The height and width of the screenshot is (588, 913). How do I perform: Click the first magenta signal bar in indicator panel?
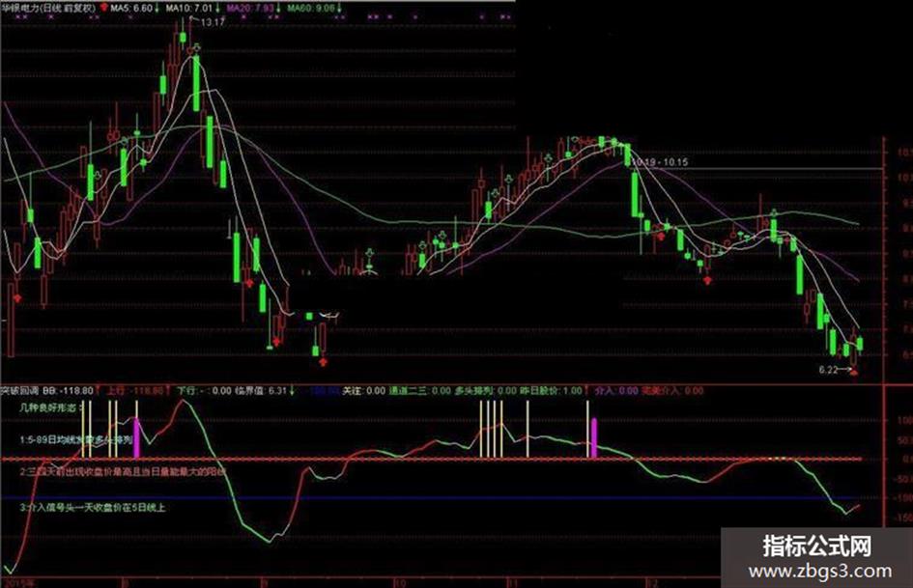pyautogui.click(x=137, y=437)
